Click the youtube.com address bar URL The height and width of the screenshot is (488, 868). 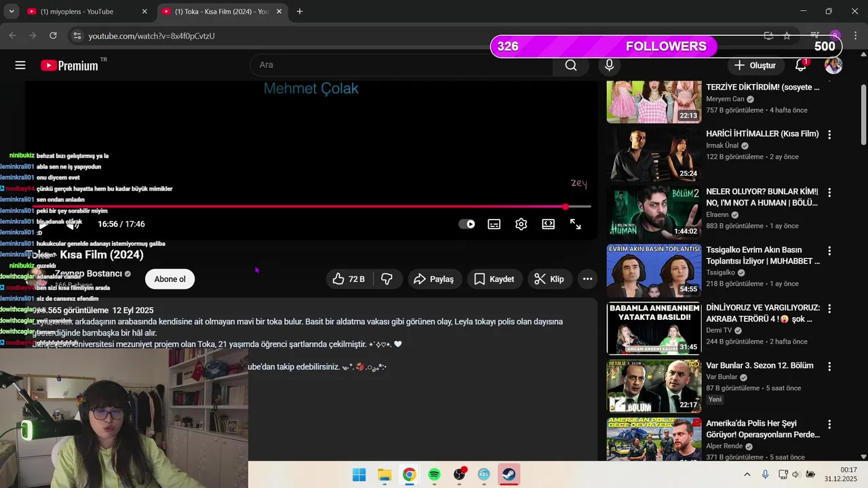[152, 36]
